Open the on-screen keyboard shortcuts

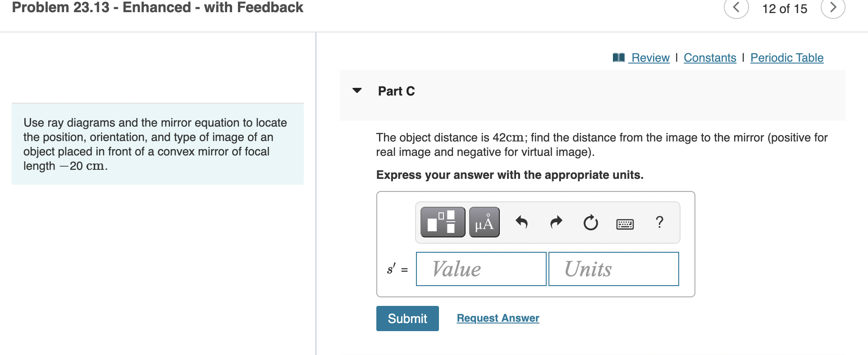point(626,223)
